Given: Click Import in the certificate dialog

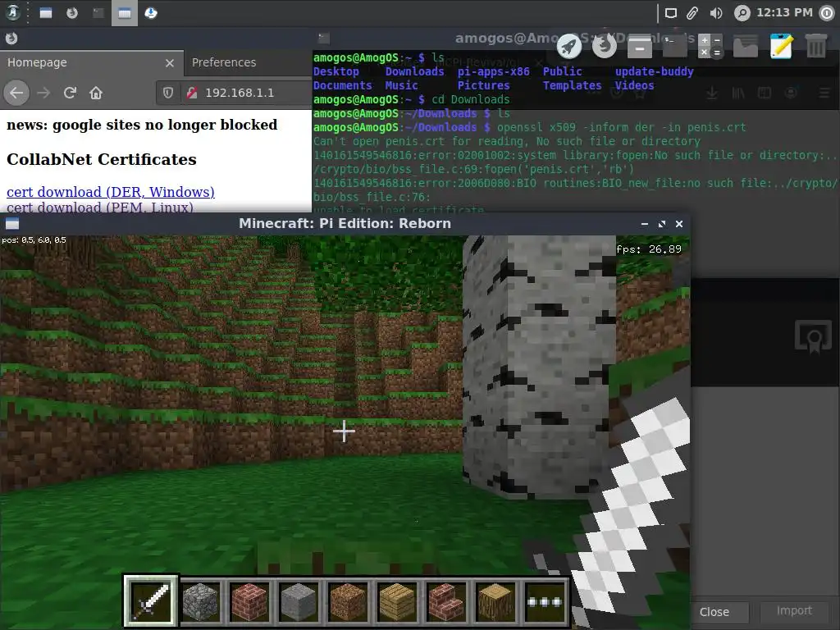Looking at the screenshot, I should (x=794, y=610).
